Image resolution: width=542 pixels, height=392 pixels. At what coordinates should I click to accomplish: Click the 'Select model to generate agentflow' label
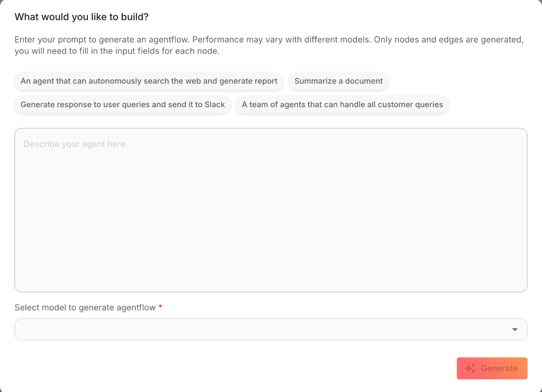pos(85,308)
